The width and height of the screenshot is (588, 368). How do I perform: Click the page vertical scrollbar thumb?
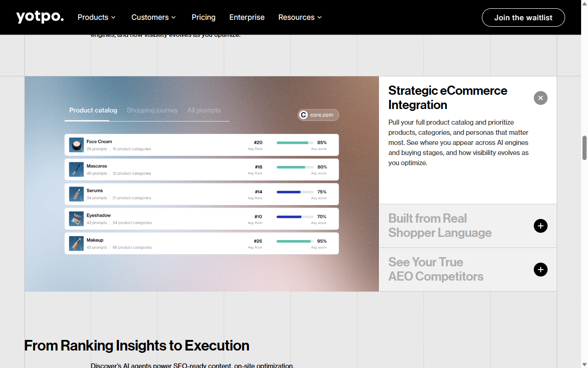coord(584,148)
